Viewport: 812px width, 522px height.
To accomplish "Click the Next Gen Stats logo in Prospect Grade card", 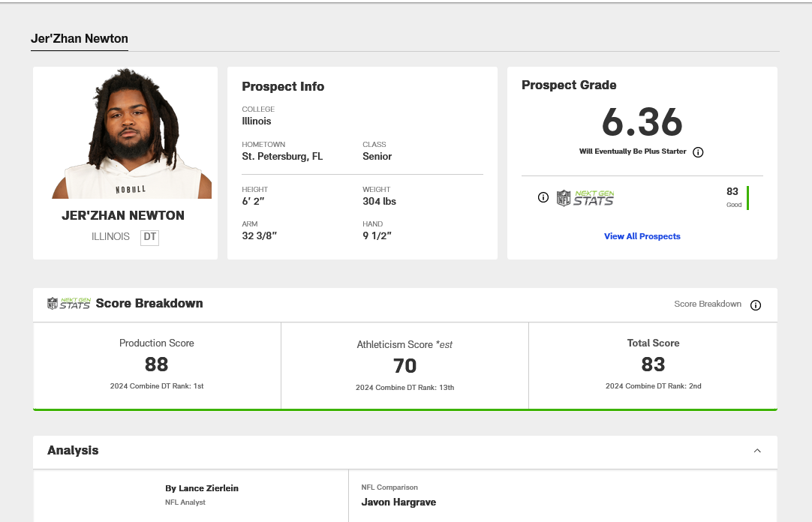I will click(585, 198).
